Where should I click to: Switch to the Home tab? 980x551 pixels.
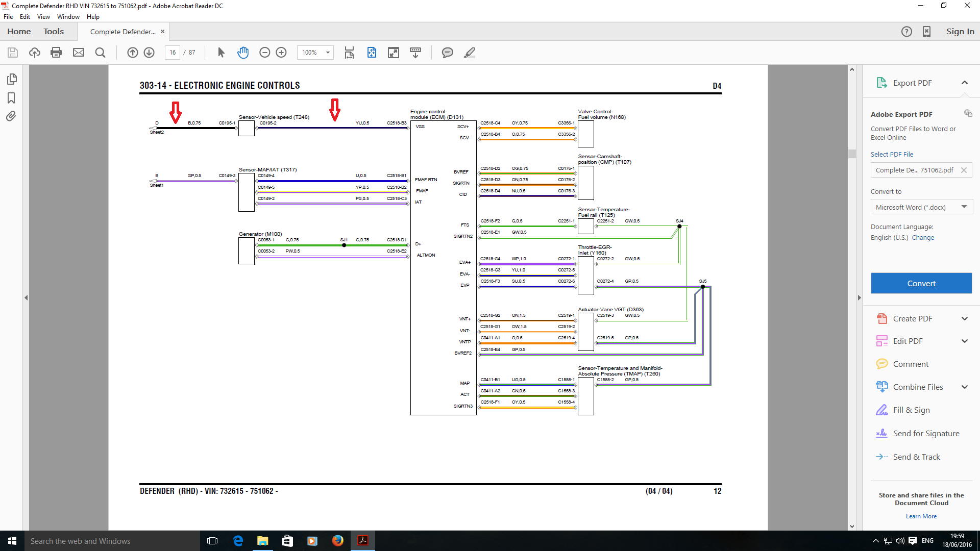tap(19, 32)
